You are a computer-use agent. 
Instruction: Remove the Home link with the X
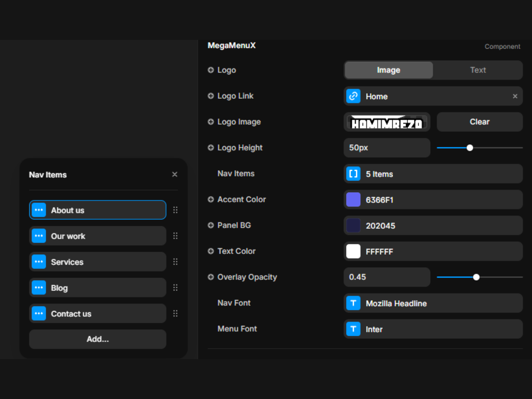pos(515,96)
